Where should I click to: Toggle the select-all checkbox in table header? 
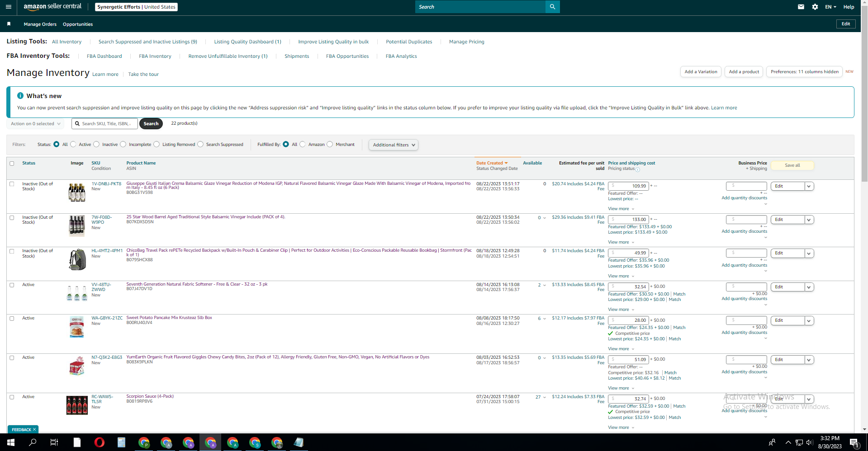[x=12, y=164]
